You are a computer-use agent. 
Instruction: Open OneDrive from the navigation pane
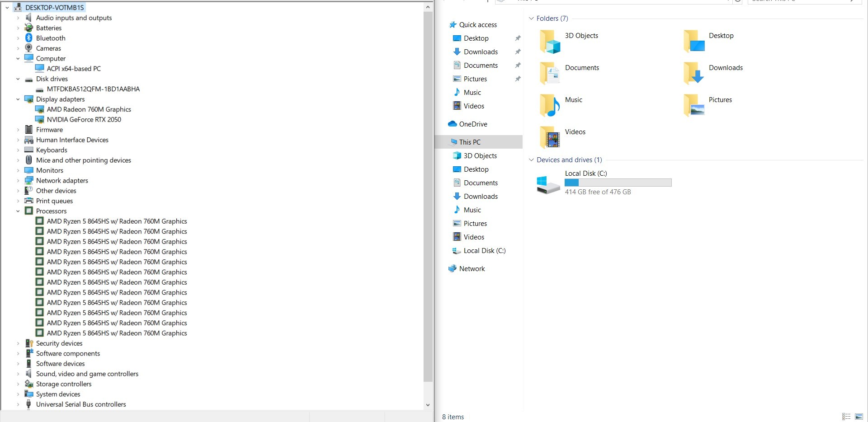coord(473,124)
